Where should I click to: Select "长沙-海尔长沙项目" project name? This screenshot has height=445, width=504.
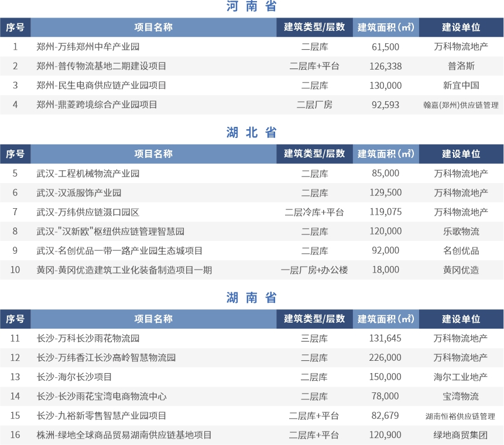(74, 377)
